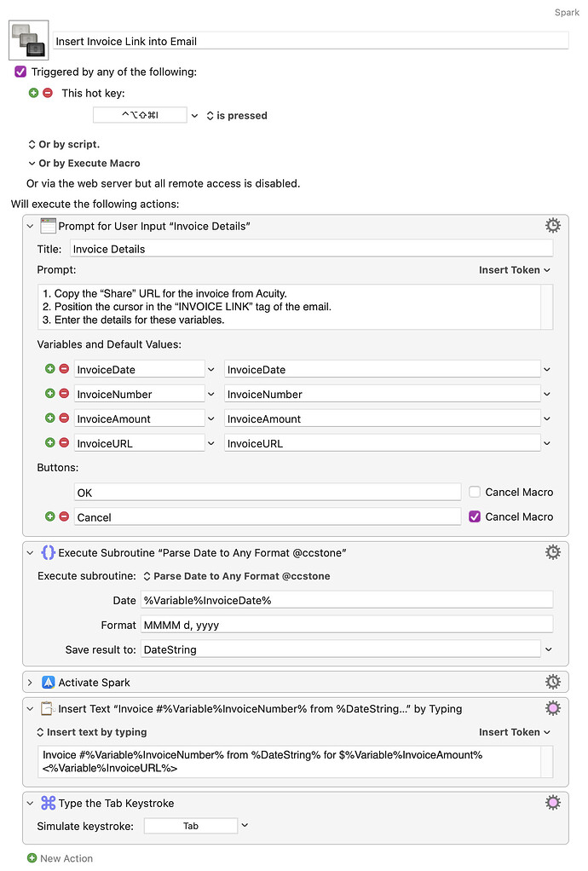
Task: Click green plus to add a hot key trigger
Action: [x=34, y=93]
